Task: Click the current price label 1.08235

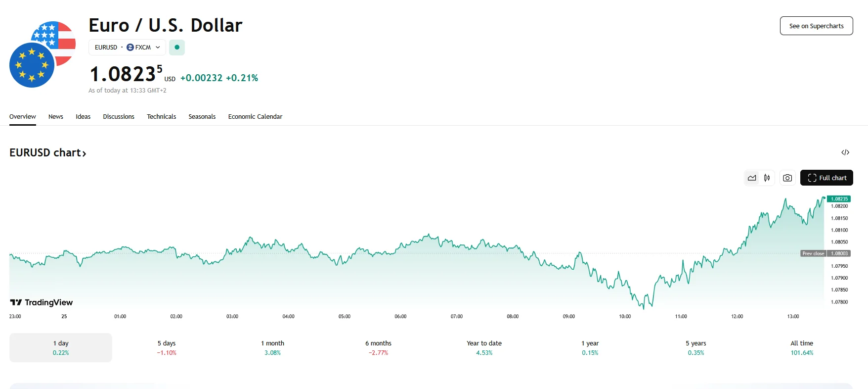Action: [x=839, y=199]
